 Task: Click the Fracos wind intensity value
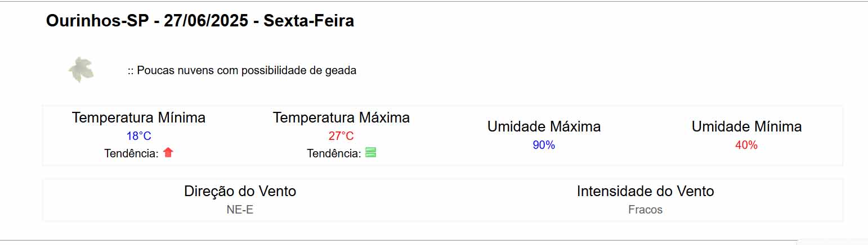click(645, 210)
